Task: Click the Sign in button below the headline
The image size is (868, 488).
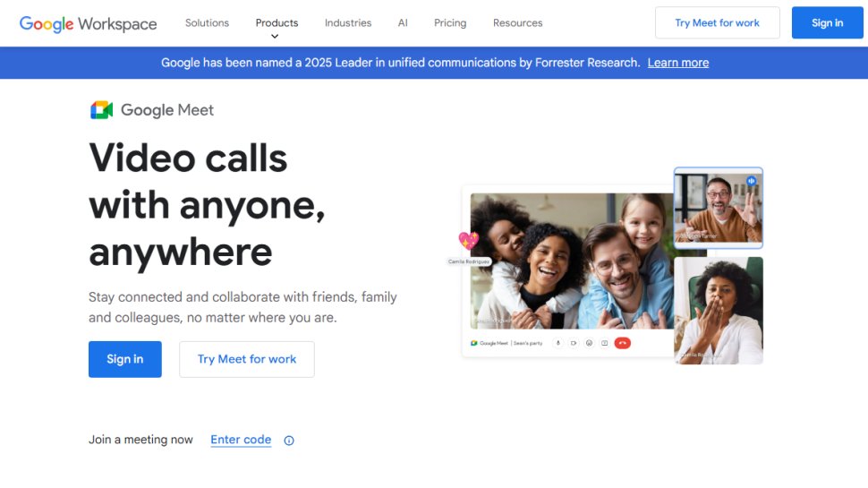Action: tap(125, 359)
